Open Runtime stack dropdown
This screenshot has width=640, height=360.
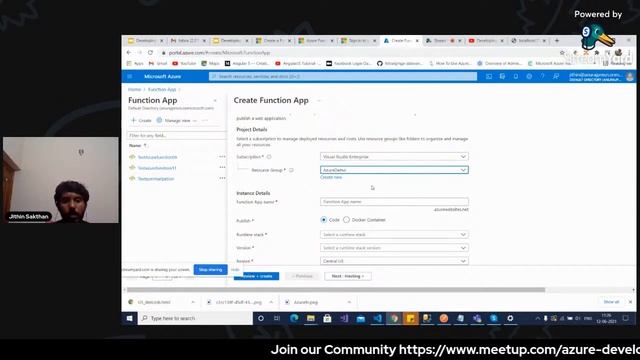tap(394, 235)
